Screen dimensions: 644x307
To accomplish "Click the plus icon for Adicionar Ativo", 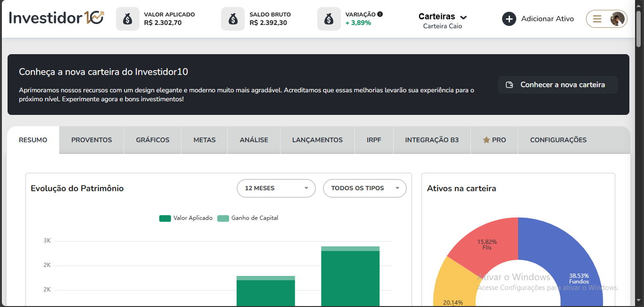I will coord(509,19).
